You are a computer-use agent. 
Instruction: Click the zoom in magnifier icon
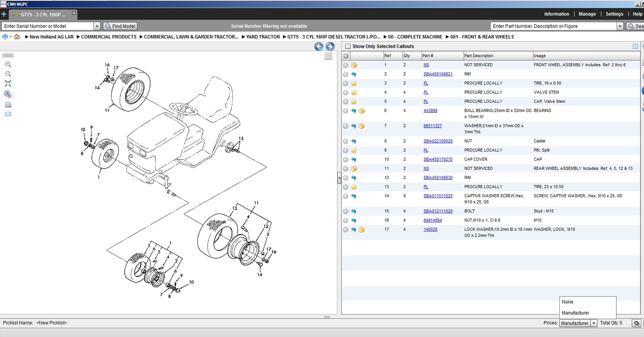8,65
